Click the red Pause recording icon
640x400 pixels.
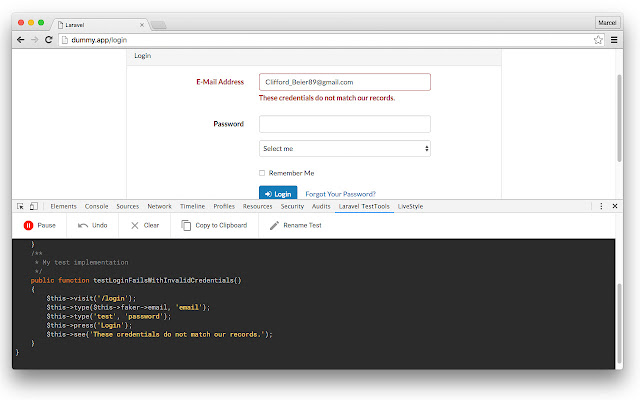(29, 226)
